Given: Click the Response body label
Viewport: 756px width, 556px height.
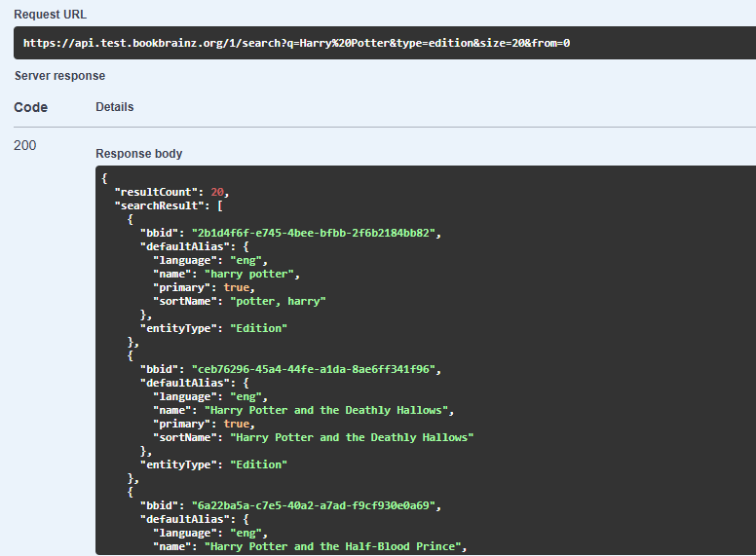Looking at the screenshot, I should (x=138, y=154).
